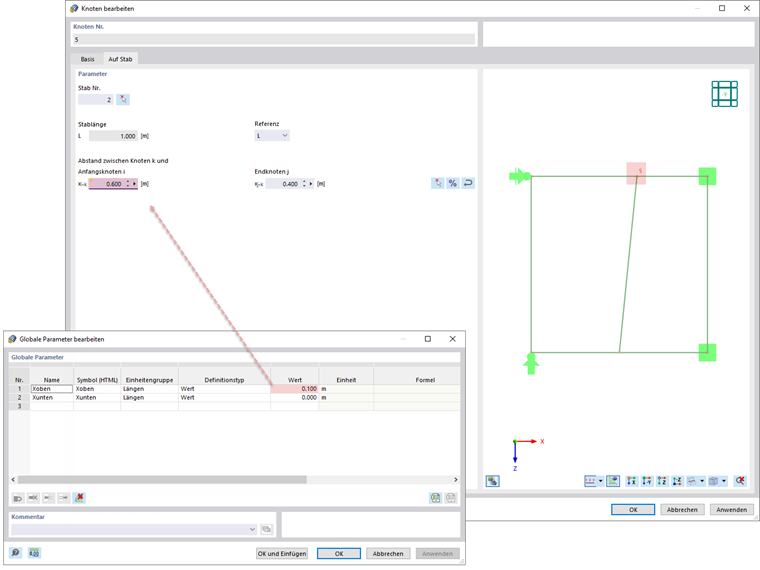Click the Wert cell 0.100 in row 1

(295, 389)
